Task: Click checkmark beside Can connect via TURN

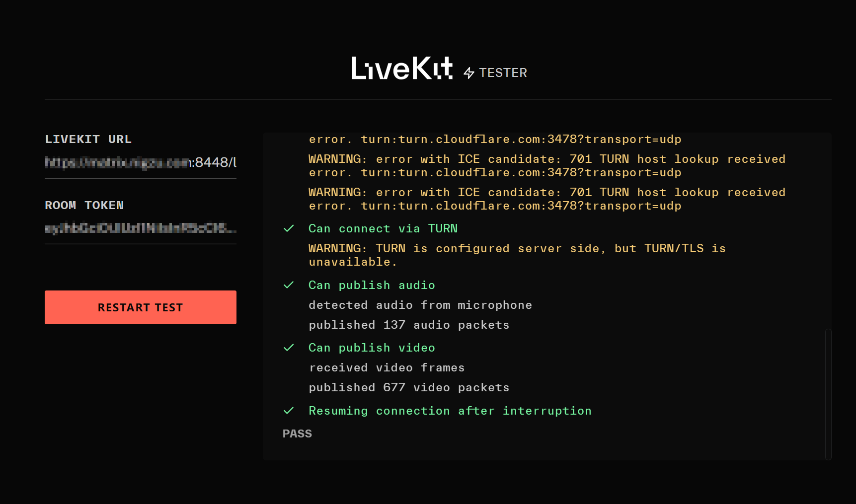Action: (x=289, y=228)
